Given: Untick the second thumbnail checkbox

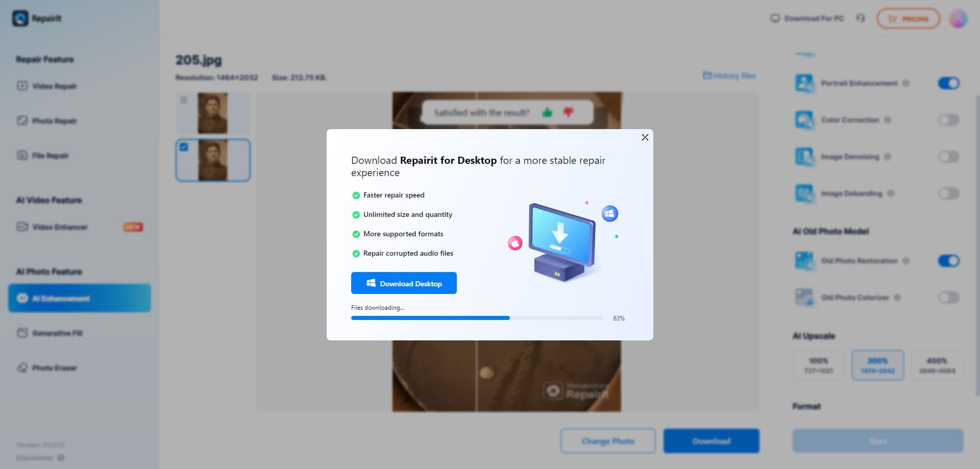Looking at the screenshot, I should [x=184, y=147].
